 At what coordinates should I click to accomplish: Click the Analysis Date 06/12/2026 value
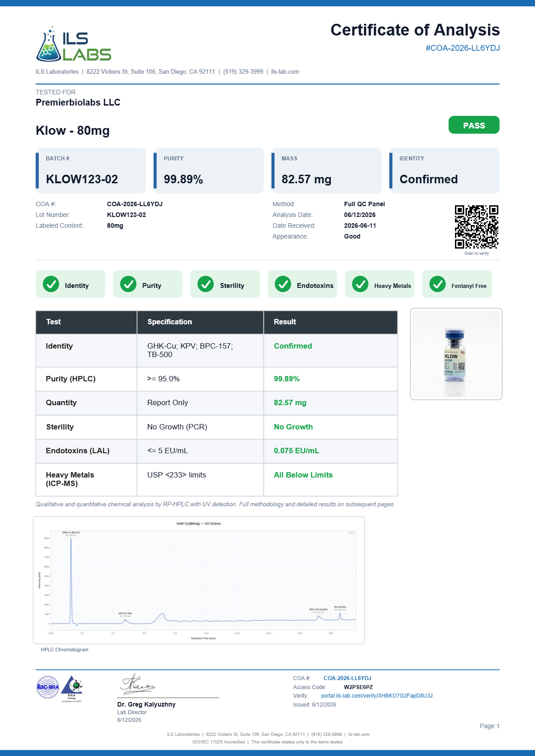click(360, 215)
